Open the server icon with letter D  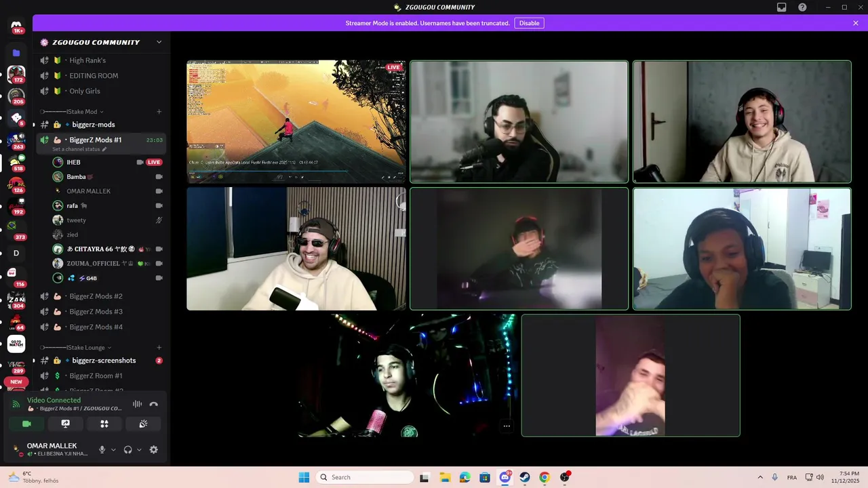[x=16, y=253]
